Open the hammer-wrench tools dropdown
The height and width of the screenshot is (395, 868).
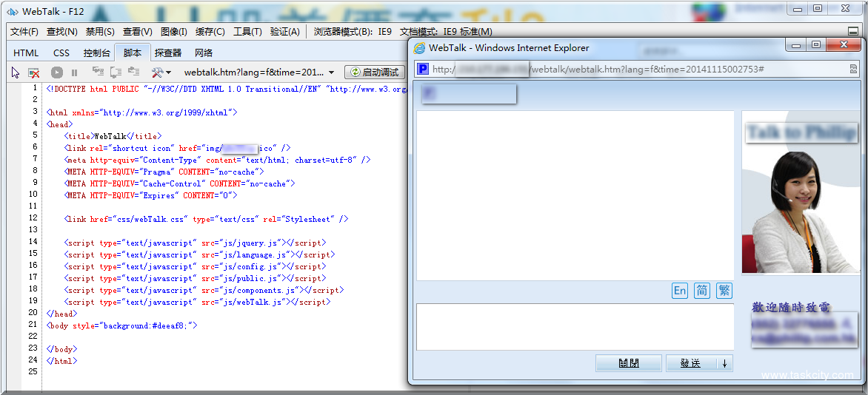[x=161, y=72]
